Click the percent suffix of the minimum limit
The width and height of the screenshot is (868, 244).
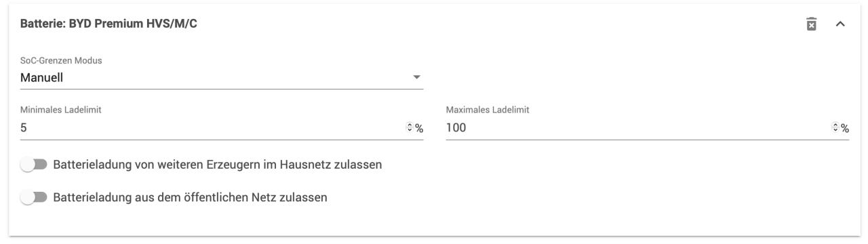point(419,128)
